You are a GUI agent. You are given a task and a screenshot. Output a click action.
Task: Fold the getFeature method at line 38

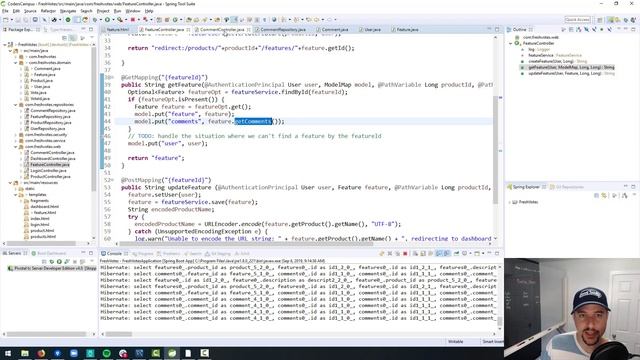112,77
